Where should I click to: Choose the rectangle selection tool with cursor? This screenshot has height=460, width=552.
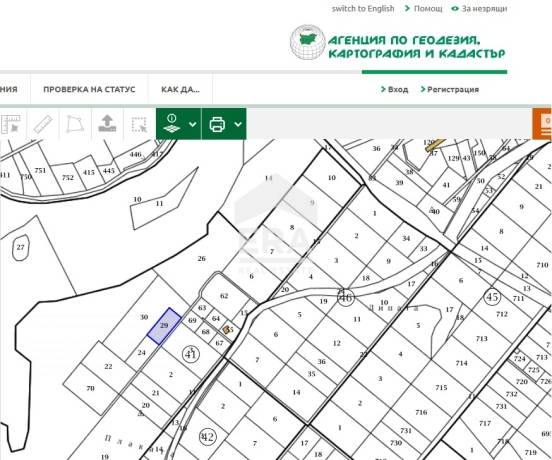[x=139, y=125]
